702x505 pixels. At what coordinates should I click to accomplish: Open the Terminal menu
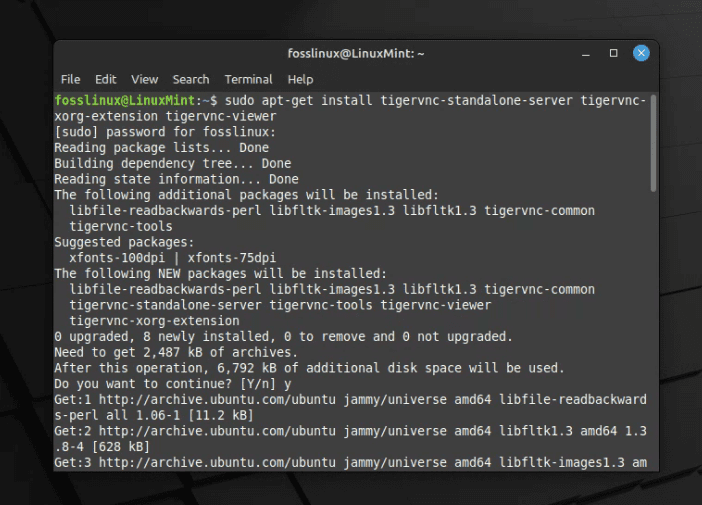248,80
